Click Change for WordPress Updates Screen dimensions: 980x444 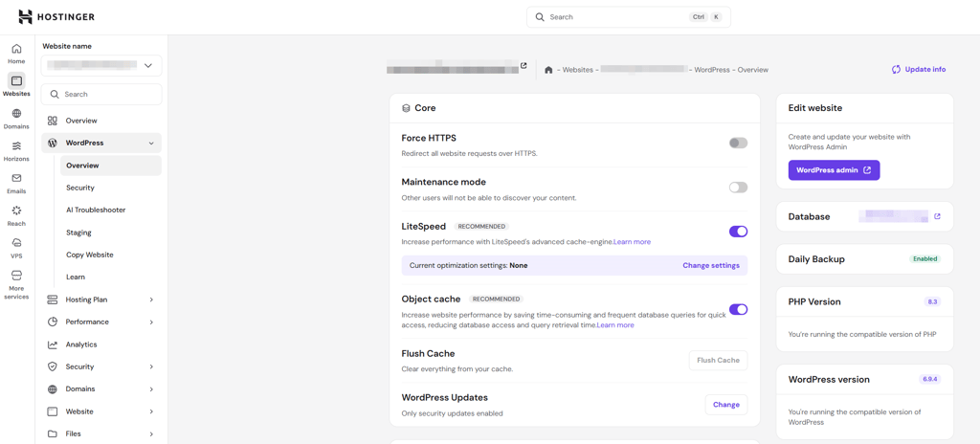click(726, 405)
